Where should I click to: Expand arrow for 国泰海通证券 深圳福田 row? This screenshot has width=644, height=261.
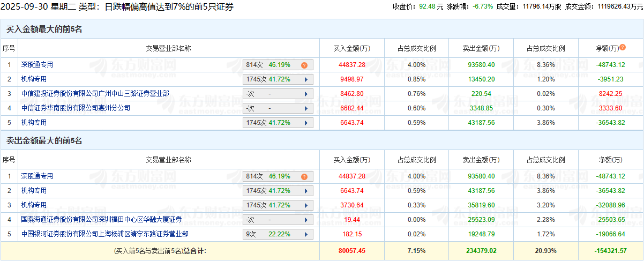tap(306, 220)
